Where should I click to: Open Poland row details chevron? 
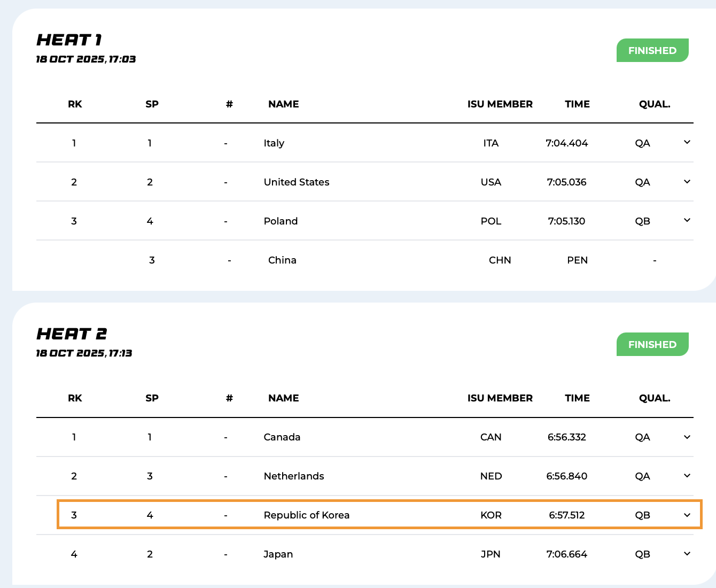coord(687,220)
